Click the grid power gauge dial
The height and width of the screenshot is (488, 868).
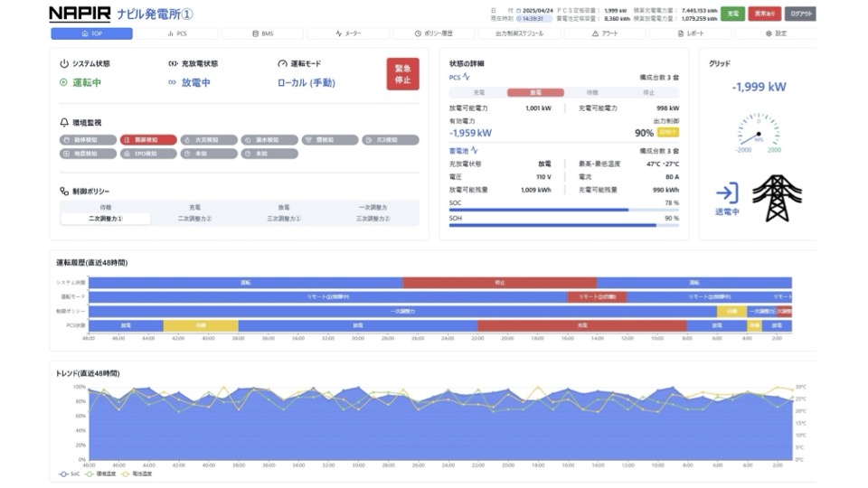(x=758, y=131)
